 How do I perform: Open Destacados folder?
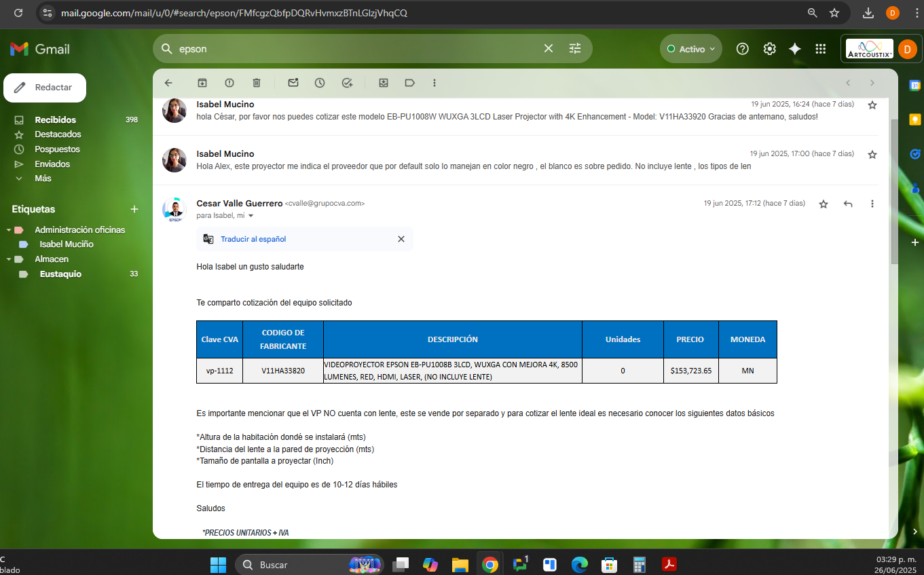coord(58,134)
